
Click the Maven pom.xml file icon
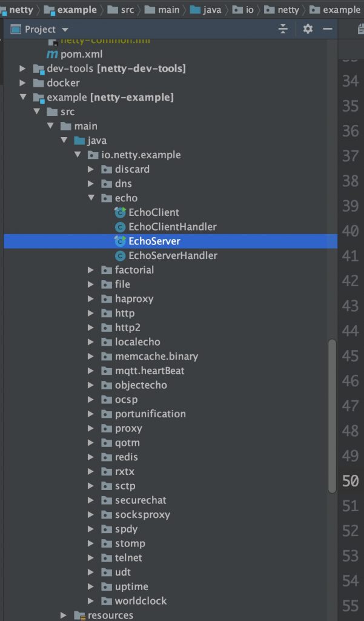(52, 54)
